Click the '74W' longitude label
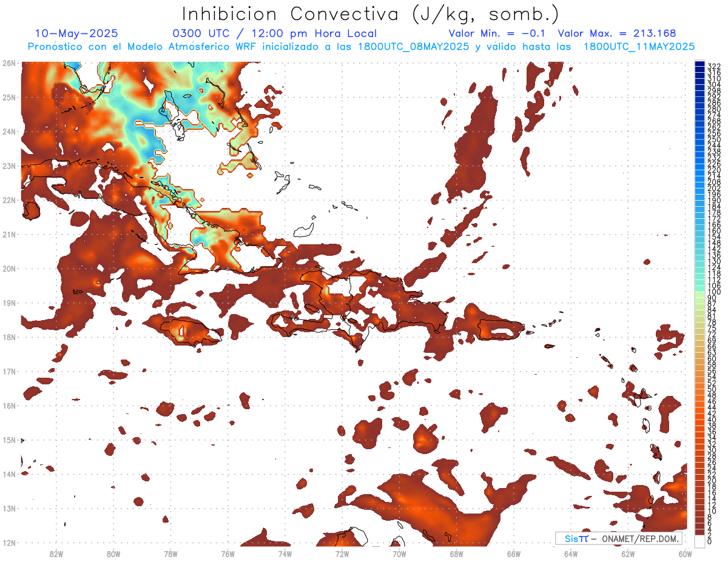 285,554
